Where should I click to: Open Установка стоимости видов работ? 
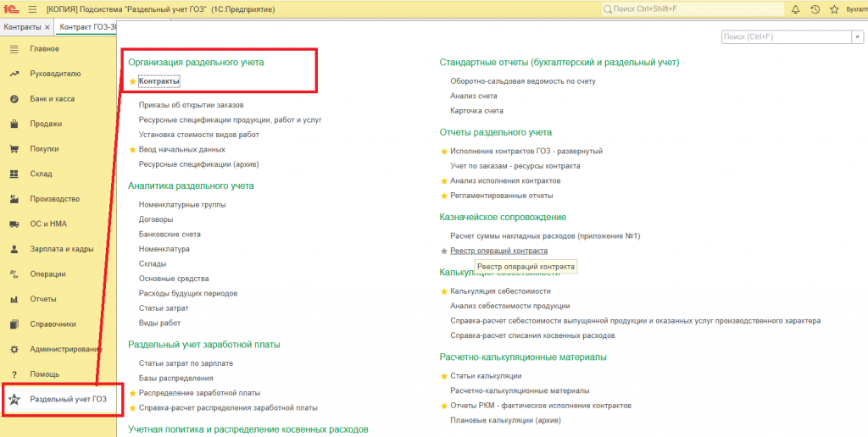[x=198, y=135]
